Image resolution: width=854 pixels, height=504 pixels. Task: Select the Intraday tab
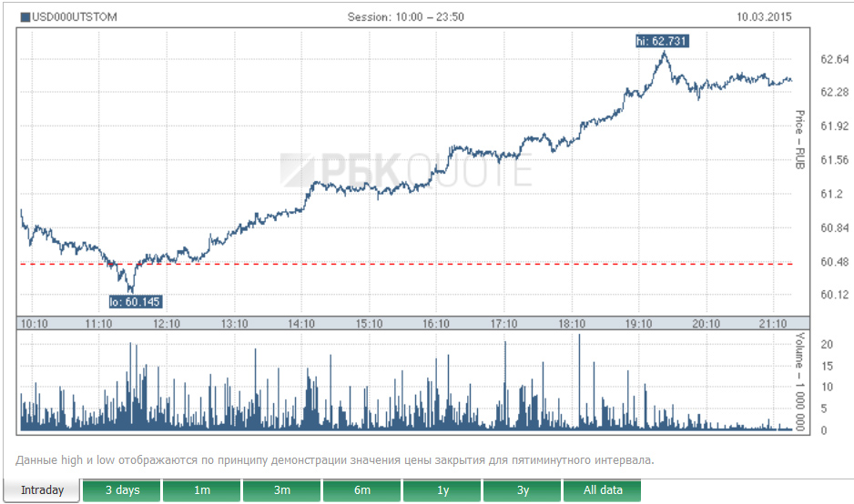pos(42,490)
